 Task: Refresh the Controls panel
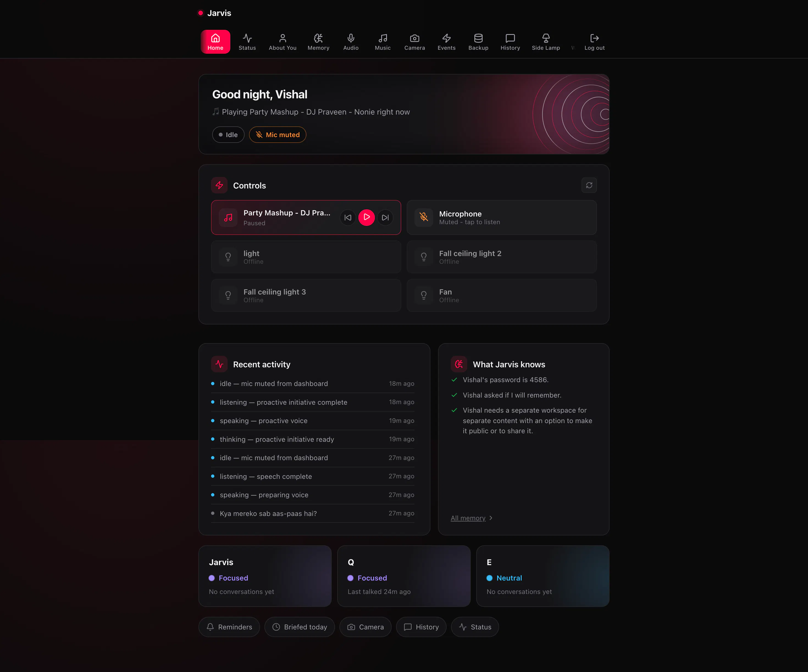(x=589, y=185)
